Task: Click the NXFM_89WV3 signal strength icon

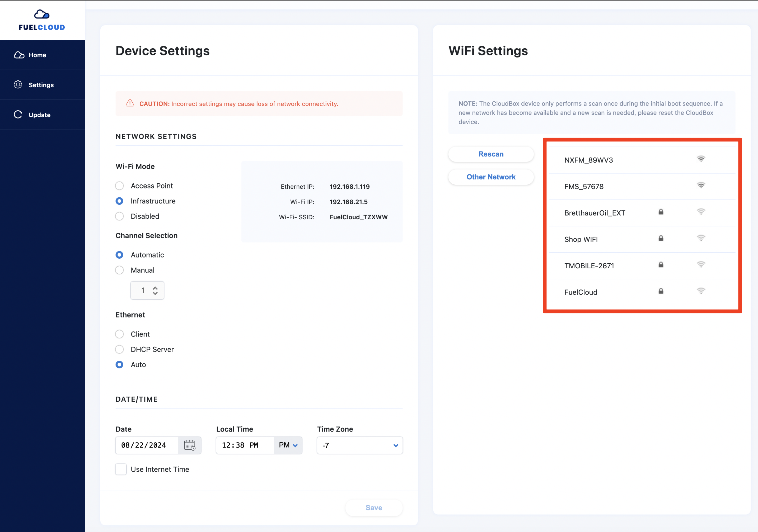Action: click(x=701, y=159)
